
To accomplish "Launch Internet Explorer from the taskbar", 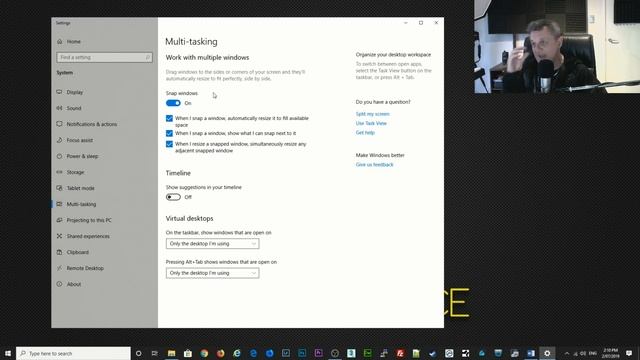I will [x=237, y=353].
